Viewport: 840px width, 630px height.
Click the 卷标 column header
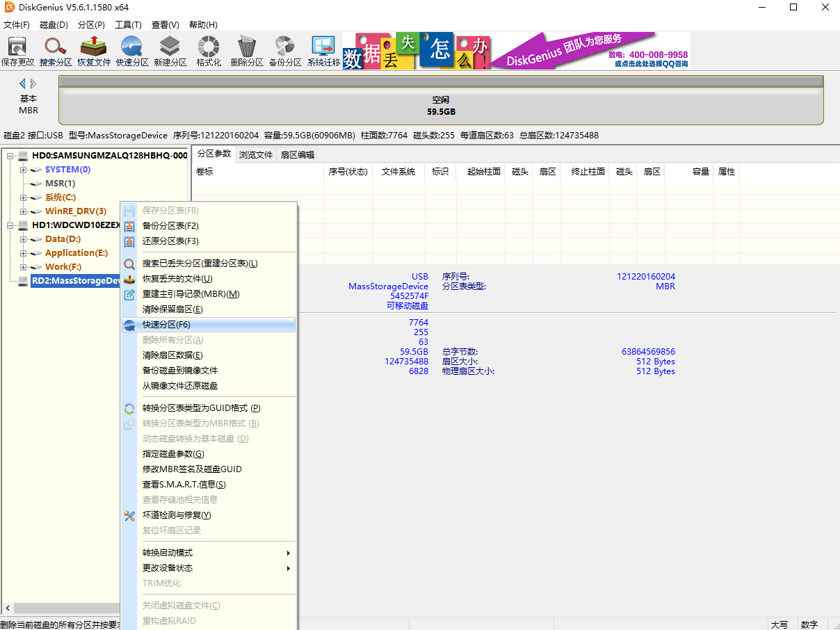258,172
